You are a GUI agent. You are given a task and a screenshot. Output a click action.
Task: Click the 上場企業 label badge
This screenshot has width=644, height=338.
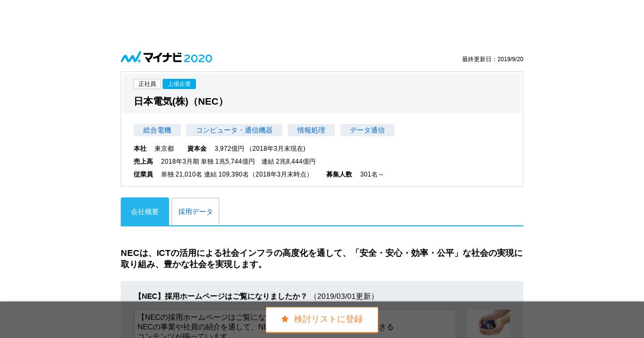click(179, 84)
